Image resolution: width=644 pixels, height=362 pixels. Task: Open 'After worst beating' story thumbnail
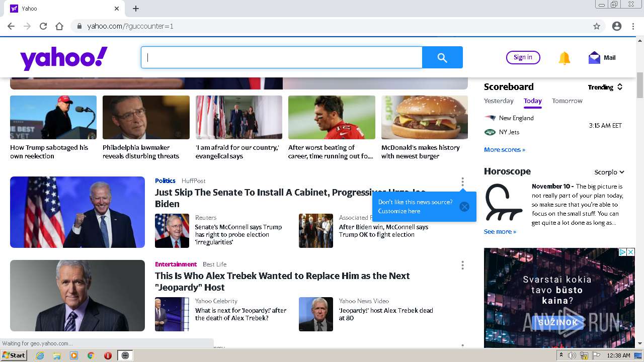[x=332, y=117]
